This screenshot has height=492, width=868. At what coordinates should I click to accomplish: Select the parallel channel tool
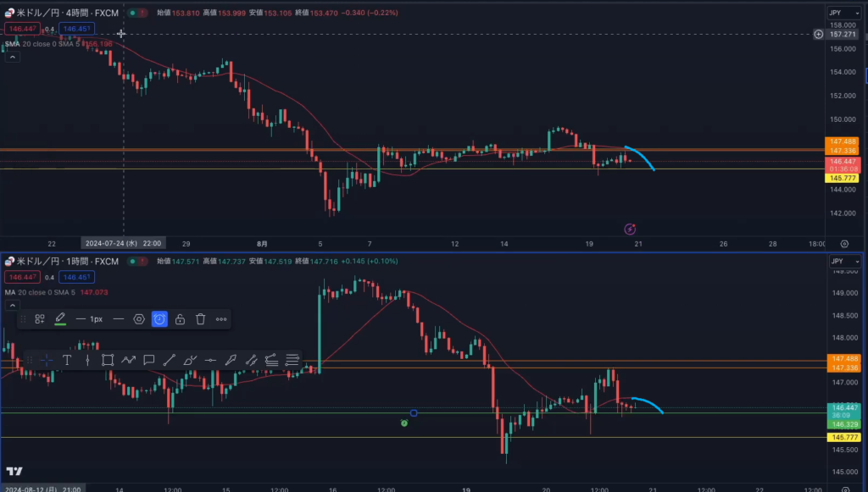click(x=251, y=361)
